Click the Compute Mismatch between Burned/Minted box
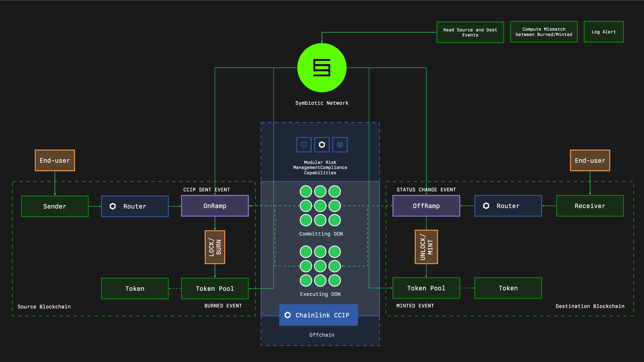The height and width of the screenshot is (362, 644). [544, 32]
